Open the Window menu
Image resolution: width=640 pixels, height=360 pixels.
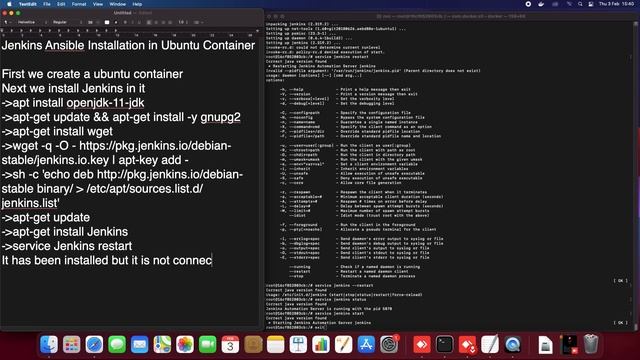118,4
